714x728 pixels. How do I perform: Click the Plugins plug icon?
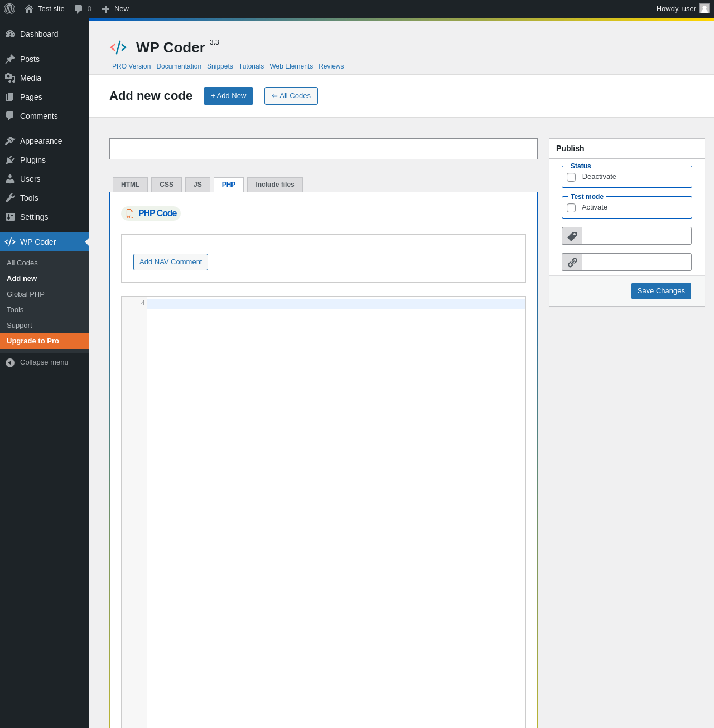click(10, 160)
